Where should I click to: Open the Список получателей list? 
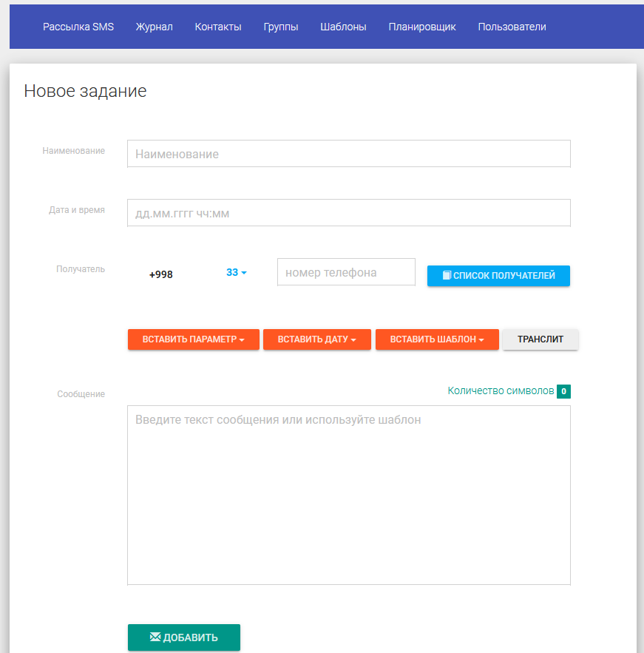point(498,276)
